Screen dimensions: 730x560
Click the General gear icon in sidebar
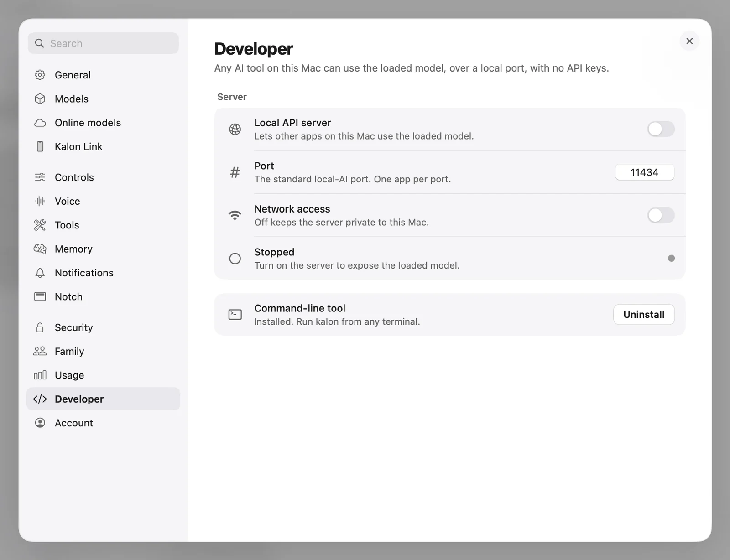[40, 75]
